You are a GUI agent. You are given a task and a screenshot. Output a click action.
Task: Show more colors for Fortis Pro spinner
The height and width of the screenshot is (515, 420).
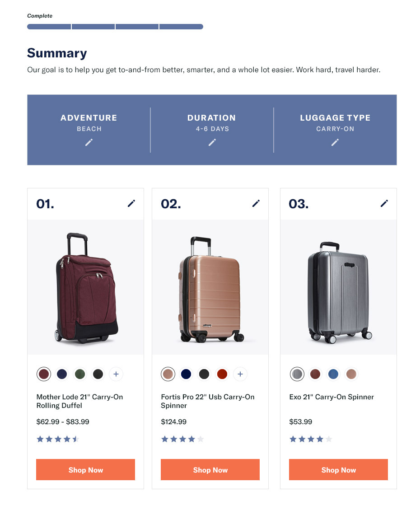point(240,374)
